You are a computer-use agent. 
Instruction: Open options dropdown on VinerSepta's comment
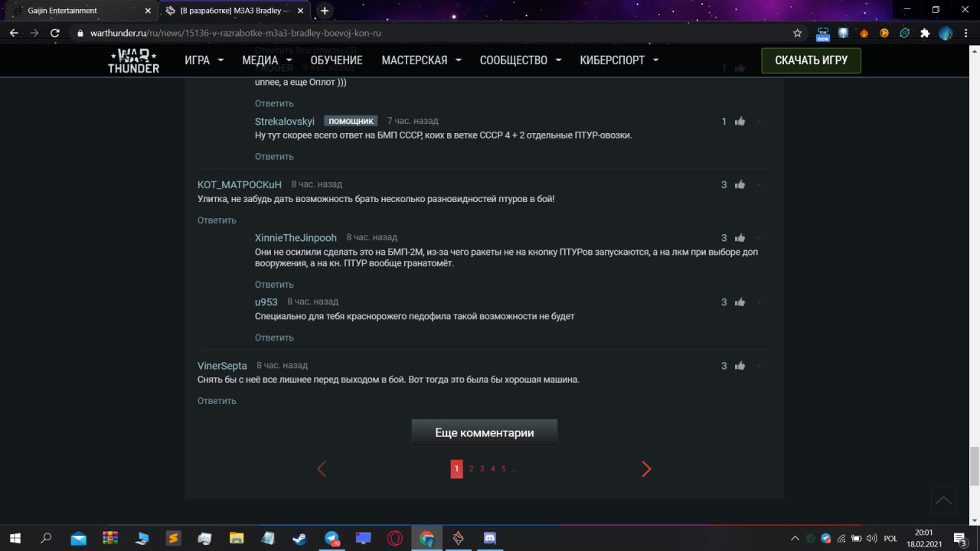(x=759, y=366)
